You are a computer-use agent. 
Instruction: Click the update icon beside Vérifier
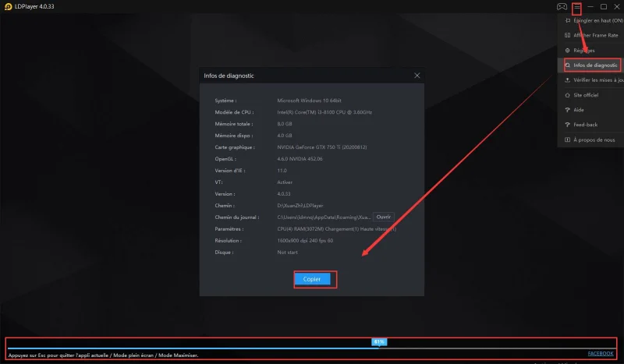568,80
